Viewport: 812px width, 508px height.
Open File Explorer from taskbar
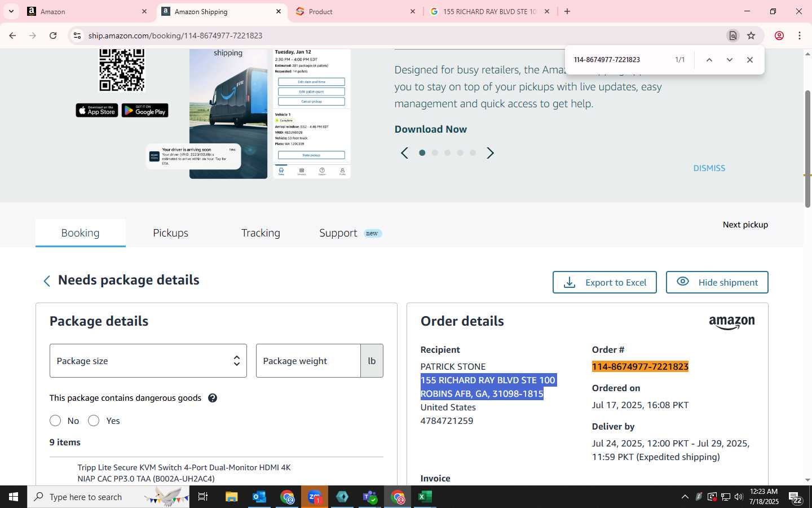coord(232,497)
